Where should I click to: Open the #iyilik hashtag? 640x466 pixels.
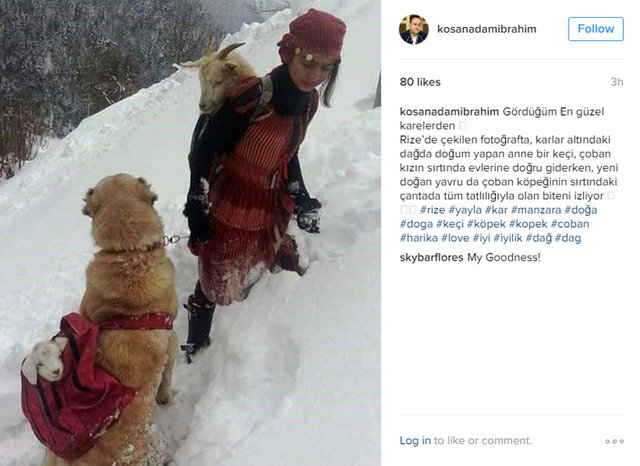508,238
